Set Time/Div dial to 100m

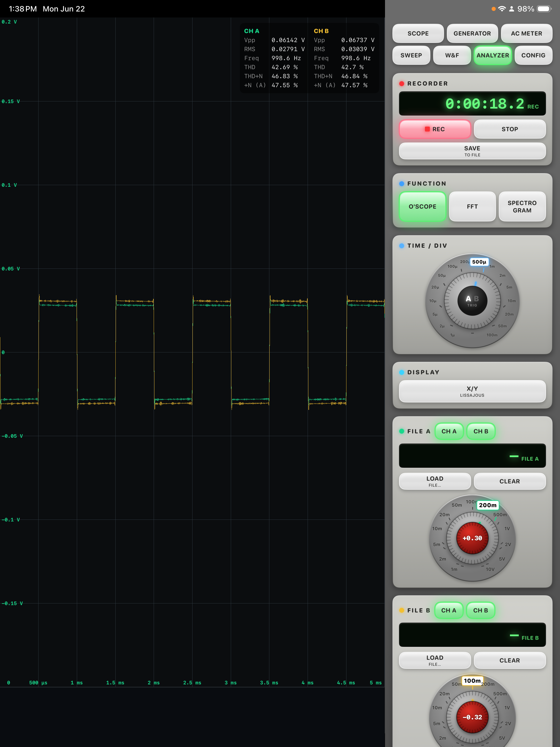[x=492, y=335]
